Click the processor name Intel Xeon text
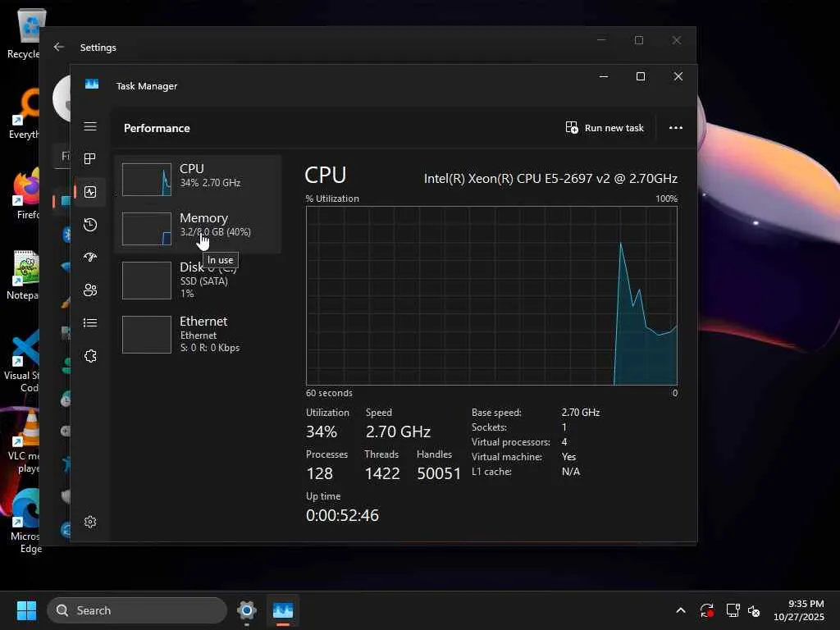Viewport: 840px width, 630px height. [x=550, y=178]
